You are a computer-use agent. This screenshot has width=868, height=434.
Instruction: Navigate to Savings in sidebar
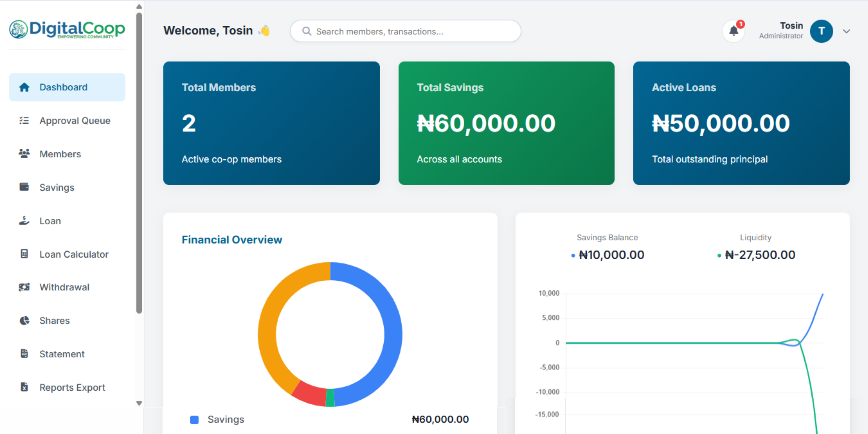[67, 187]
